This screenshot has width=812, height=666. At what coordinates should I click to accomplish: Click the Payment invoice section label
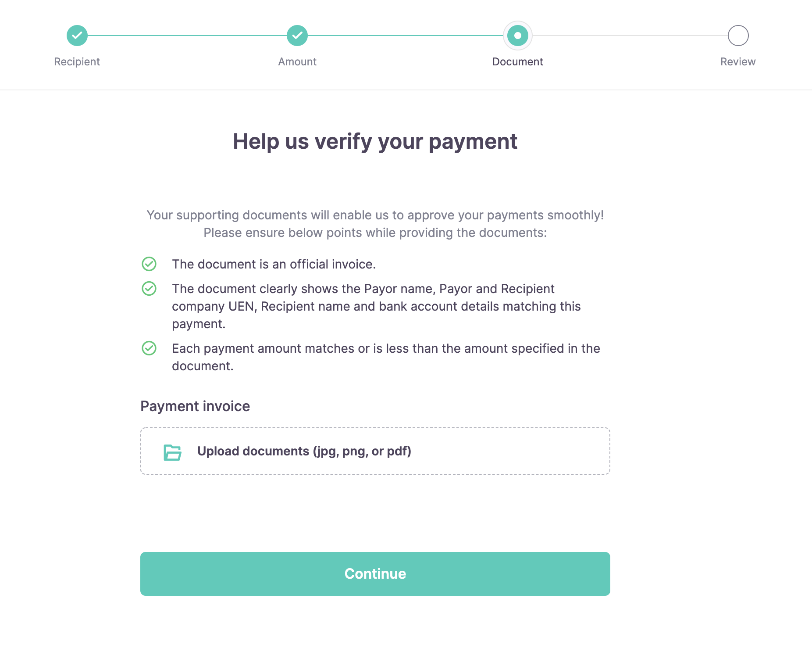195,406
